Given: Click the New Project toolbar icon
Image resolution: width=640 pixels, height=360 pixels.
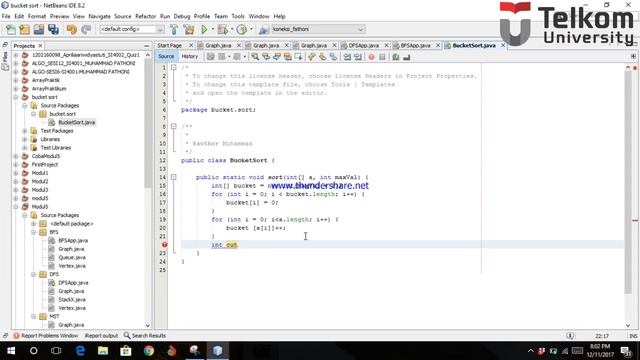Looking at the screenshot, I should (24, 29).
